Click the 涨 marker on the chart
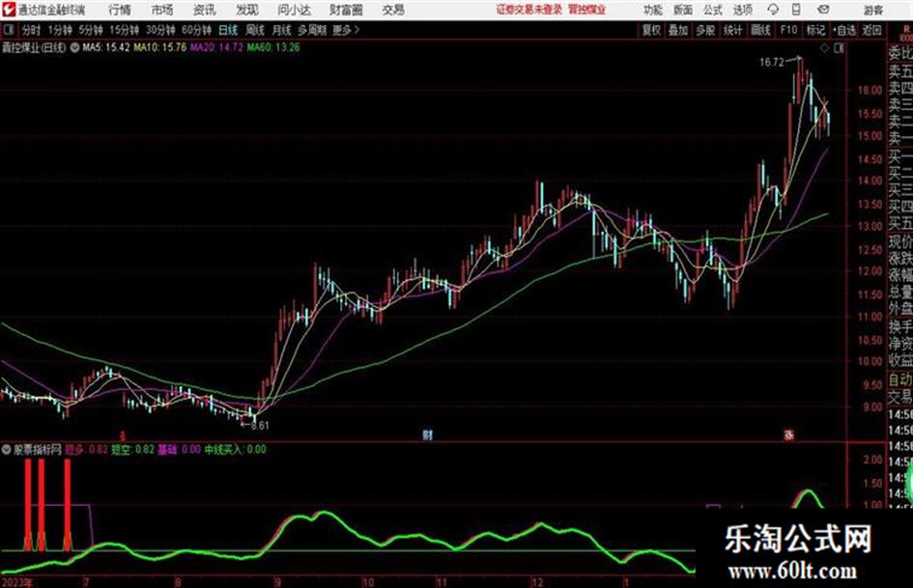 pyautogui.click(x=789, y=434)
